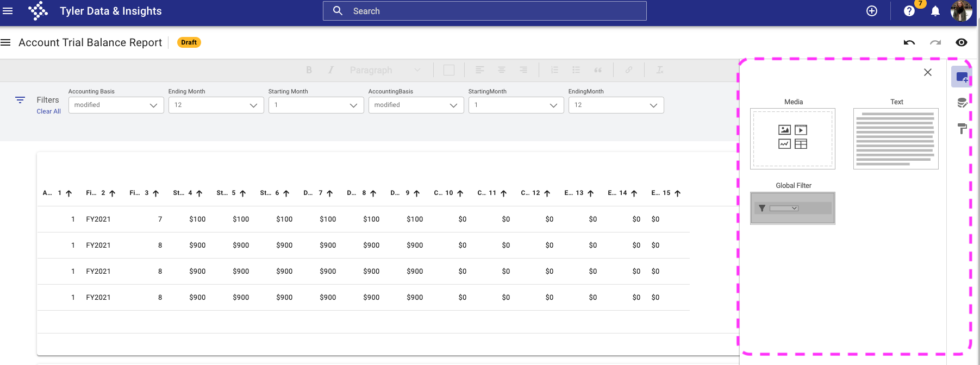Click the Clear All filters link
The image size is (980, 365).
(49, 111)
